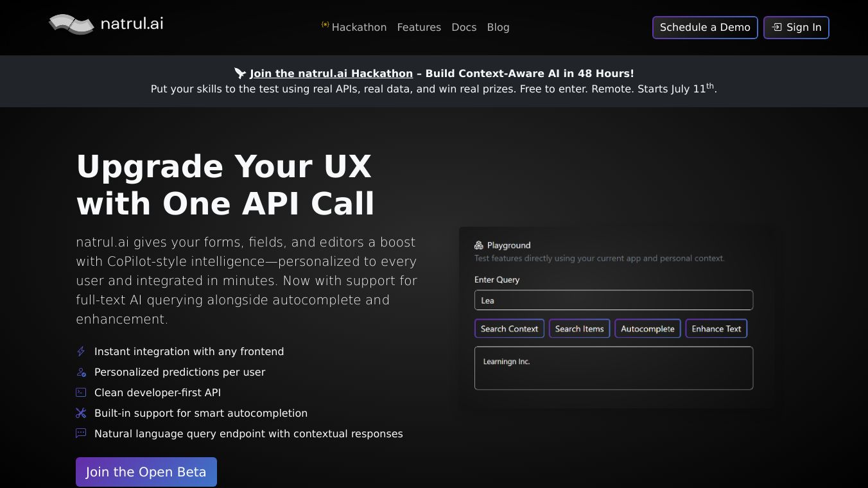Click the tools icon beside smart autocompletion
868x488 pixels.
pos(81,413)
